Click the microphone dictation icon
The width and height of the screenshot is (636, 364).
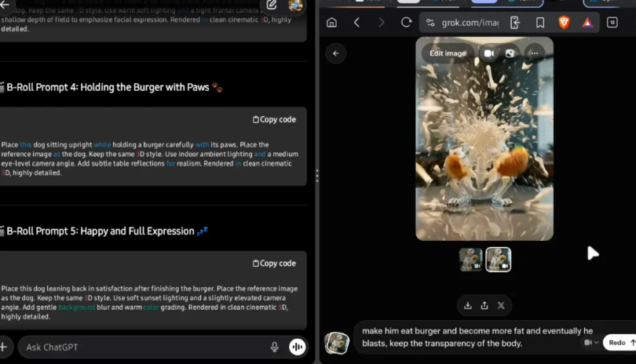pos(274,347)
